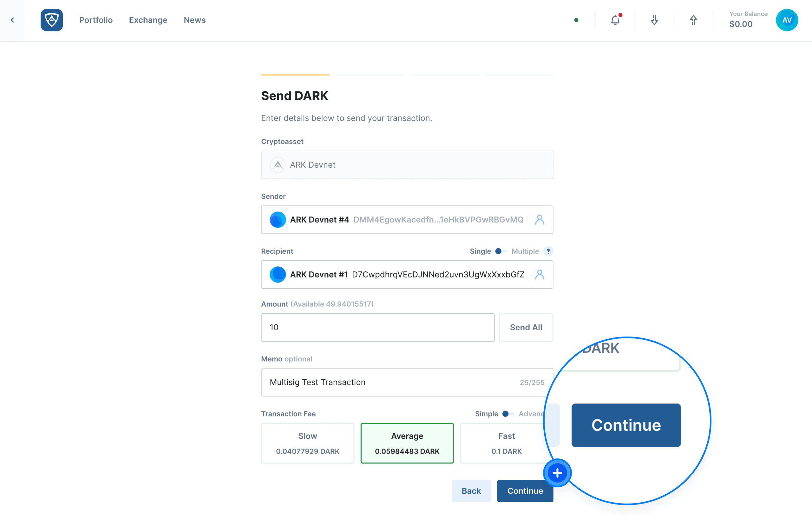The image size is (812, 521).
Task: Open the ARK shield logo home
Action: pos(52,20)
